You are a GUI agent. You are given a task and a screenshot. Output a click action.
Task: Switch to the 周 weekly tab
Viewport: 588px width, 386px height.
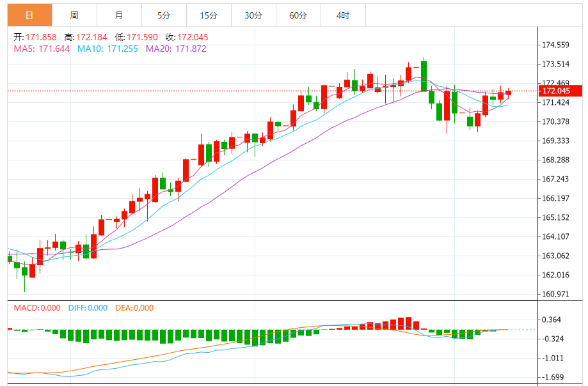click(74, 15)
